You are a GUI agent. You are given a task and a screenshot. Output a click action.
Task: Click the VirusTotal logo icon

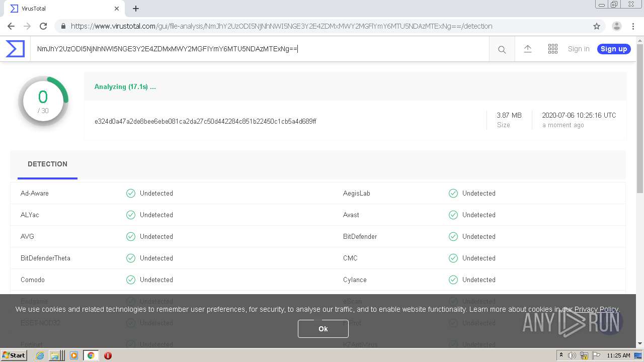coord(15,49)
